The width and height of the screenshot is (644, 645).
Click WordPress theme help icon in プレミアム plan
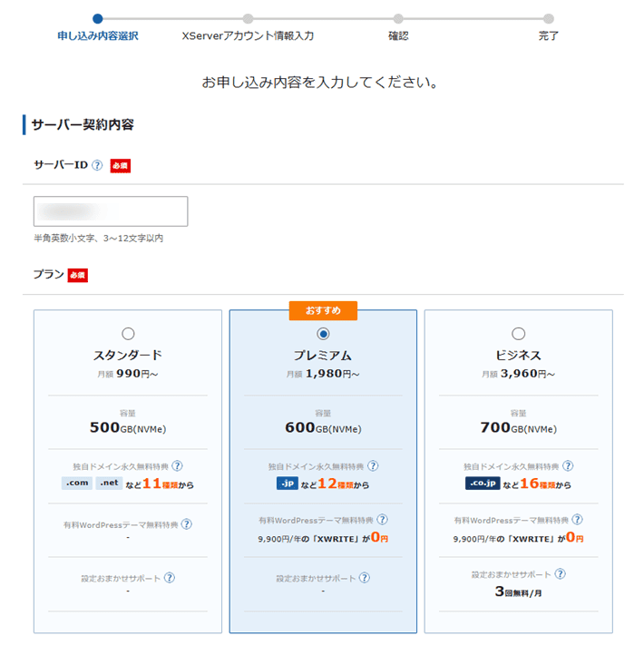382,520
